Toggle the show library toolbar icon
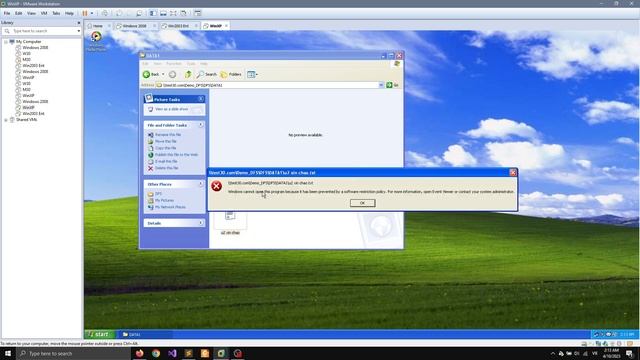Image resolution: width=640 pixels, height=360 pixels. pos(153,13)
